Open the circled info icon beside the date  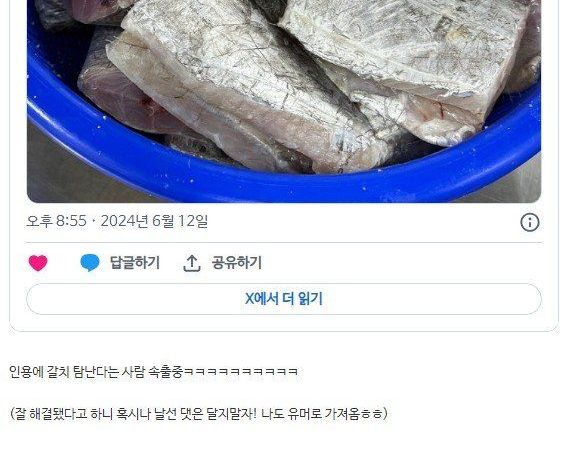pyautogui.click(x=530, y=222)
